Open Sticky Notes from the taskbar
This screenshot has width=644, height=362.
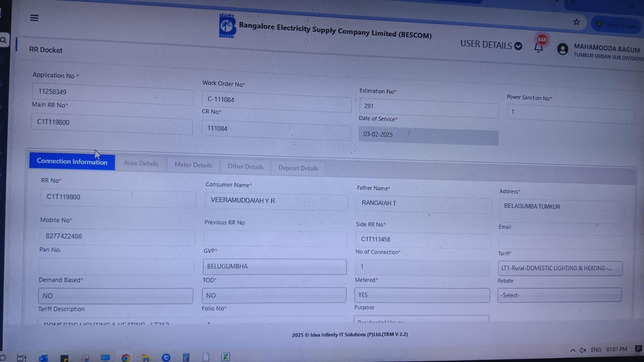(64, 358)
